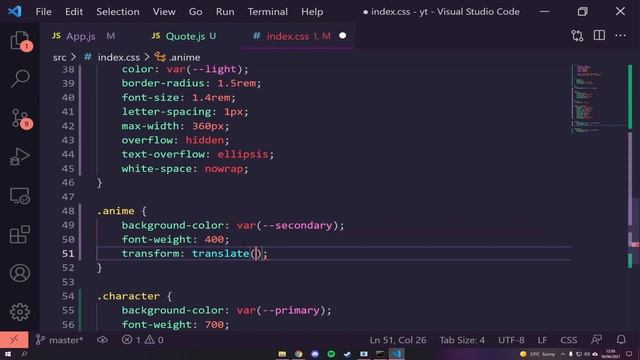Image resolution: width=640 pixels, height=360 pixels.
Task: Open the Terminal menu
Action: tap(267, 11)
